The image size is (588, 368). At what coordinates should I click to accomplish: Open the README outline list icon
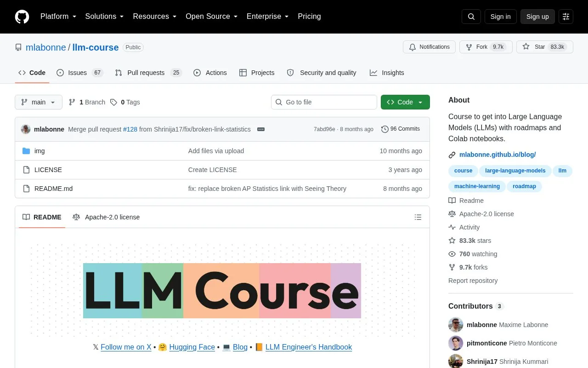(x=418, y=217)
